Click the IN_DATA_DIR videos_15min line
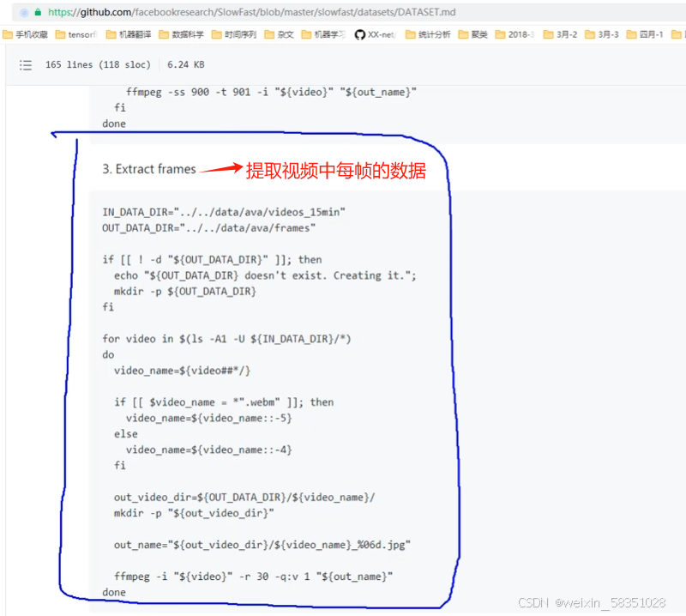686x616 pixels. pyautogui.click(x=224, y=212)
